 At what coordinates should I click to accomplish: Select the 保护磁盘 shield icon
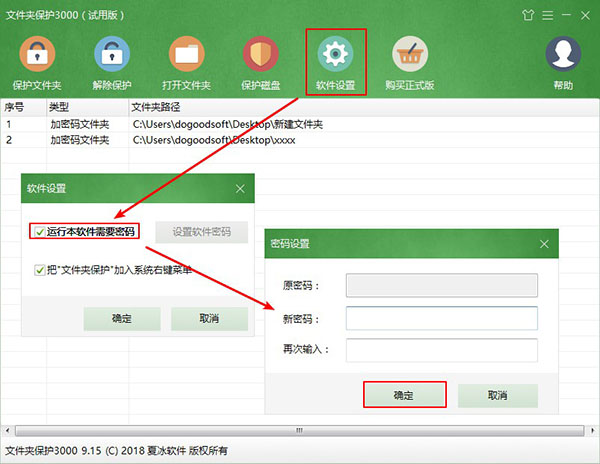click(x=260, y=54)
